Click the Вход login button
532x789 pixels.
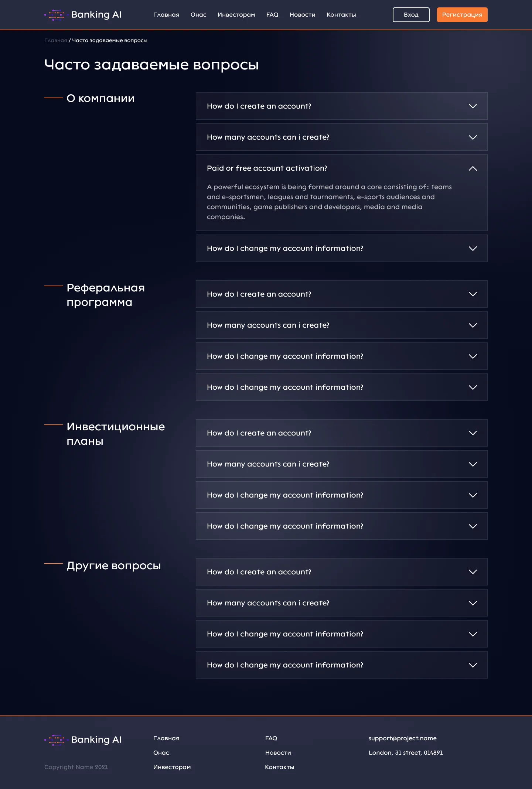(x=411, y=15)
